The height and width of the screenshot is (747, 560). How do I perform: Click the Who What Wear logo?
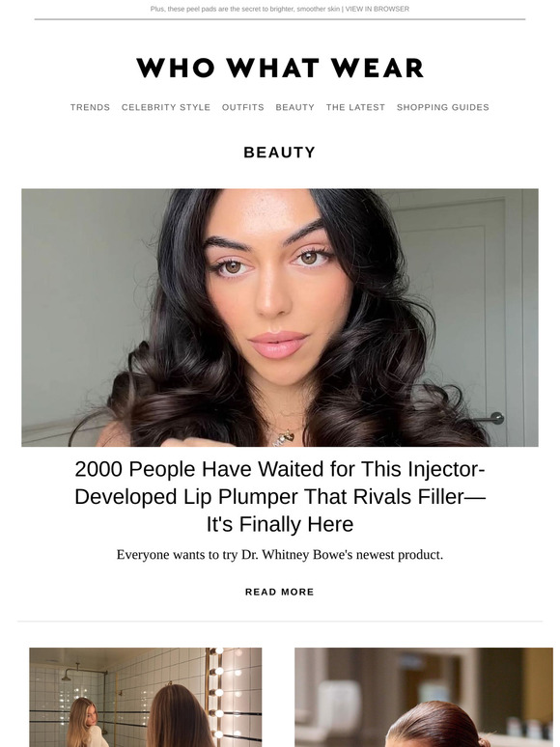tap(280, 68)
